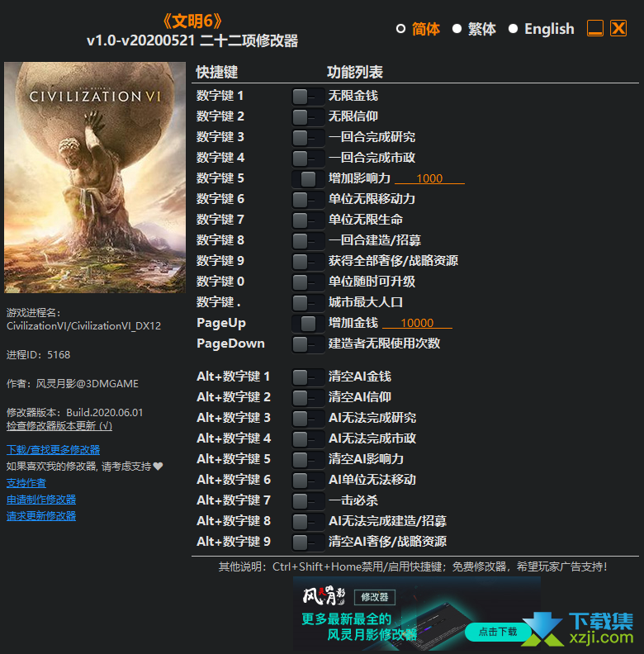The width and height of the screenshot is (644, 654).
Task: Click the 风灵月影 logo in the ad banner
Action: pos(324,596)
